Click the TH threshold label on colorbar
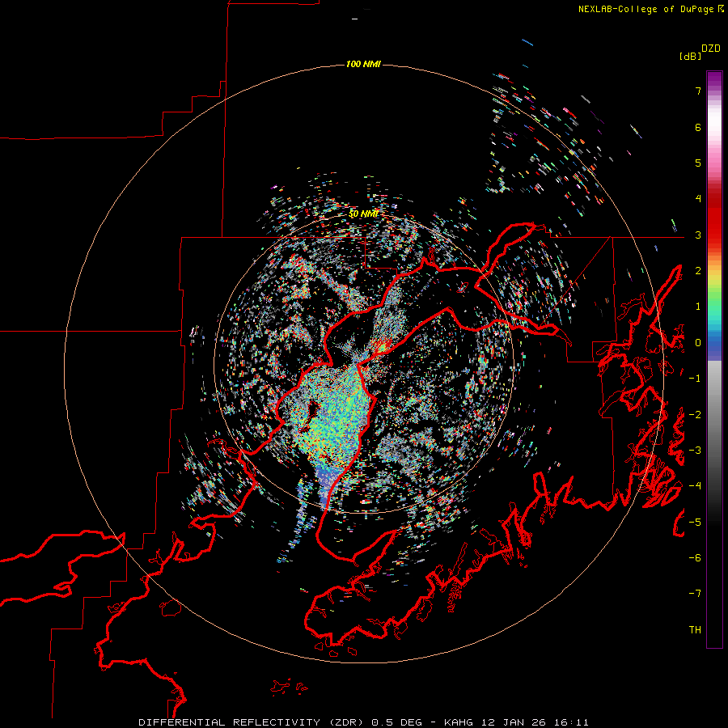Image resolution: width=728 pixels, height=728 pixels. click(x=695, y=630)
